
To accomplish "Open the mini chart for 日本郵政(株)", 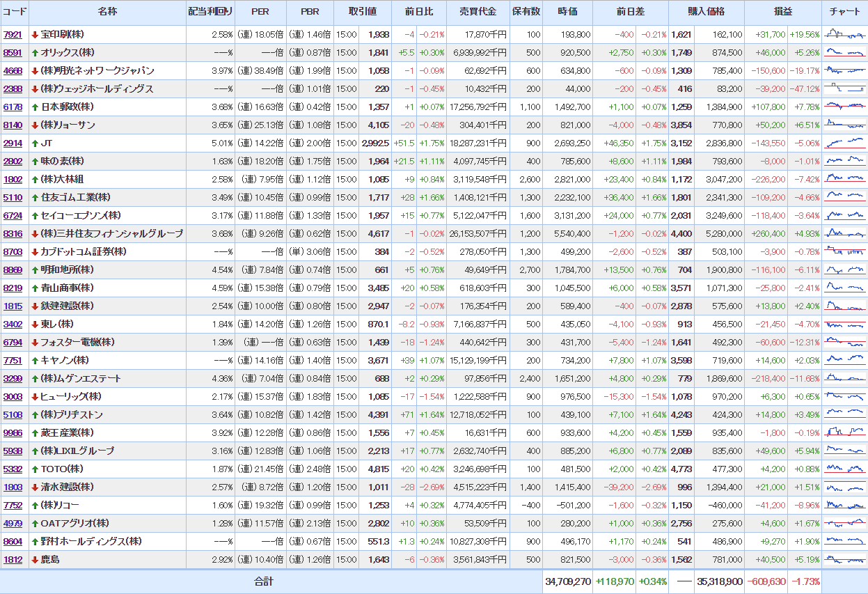I will [844, 107].
